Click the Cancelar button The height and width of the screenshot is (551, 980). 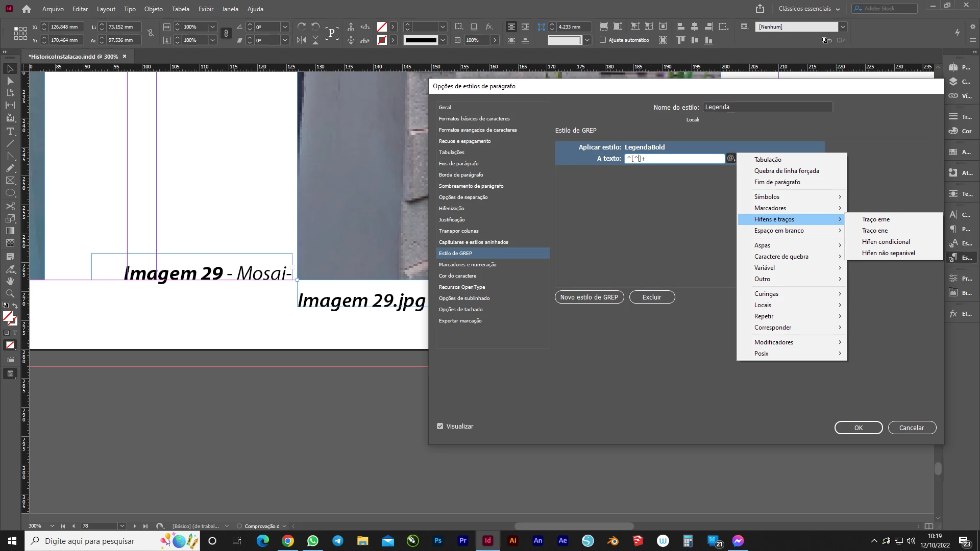[911, 428]
